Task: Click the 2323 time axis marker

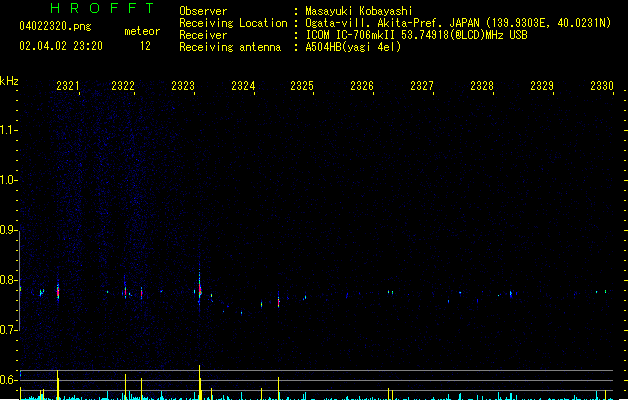Action: tap(183, 85)
